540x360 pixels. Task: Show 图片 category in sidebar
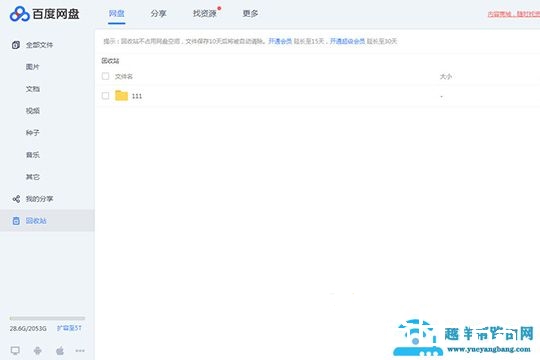click(x=33, y=67)
